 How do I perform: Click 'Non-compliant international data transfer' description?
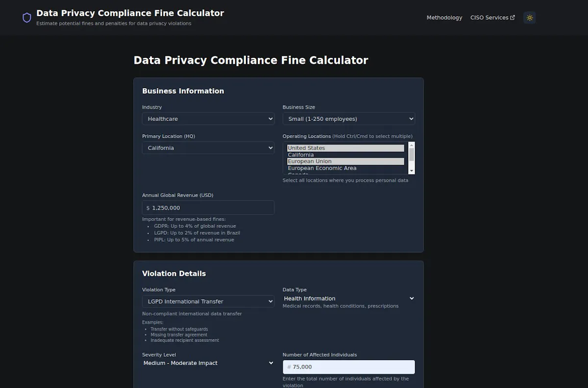[x=192, y=314]
